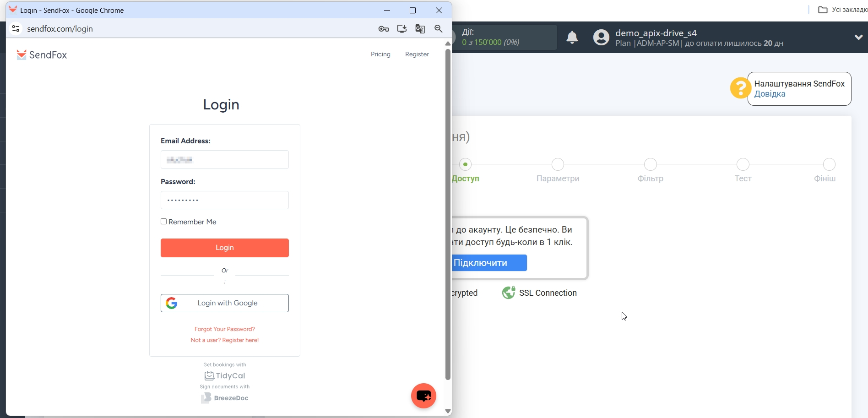Click the Дії actions usage counter
Screen dimensions: 868x418
pos(504,37)
